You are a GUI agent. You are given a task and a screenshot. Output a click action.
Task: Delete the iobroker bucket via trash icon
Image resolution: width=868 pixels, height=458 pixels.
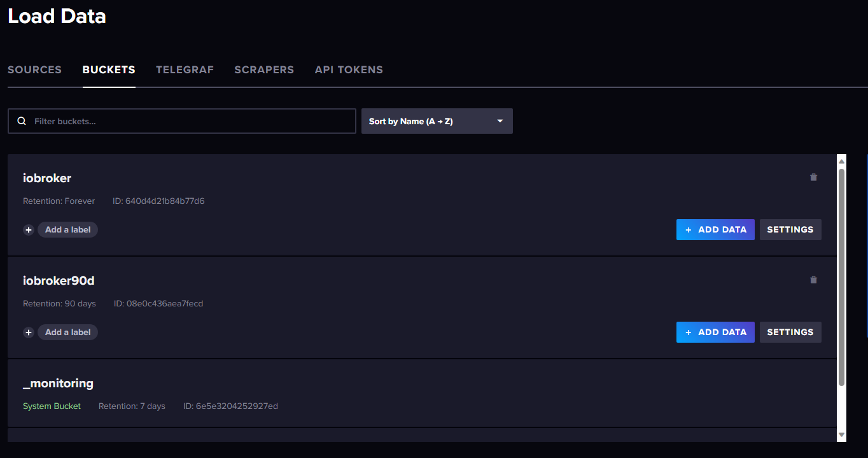813,178
